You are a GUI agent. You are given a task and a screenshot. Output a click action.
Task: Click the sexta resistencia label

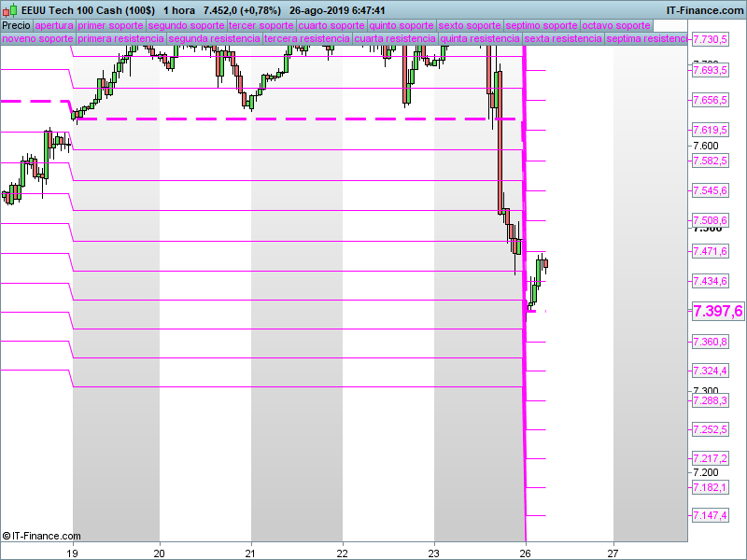(x=563, y=38)
